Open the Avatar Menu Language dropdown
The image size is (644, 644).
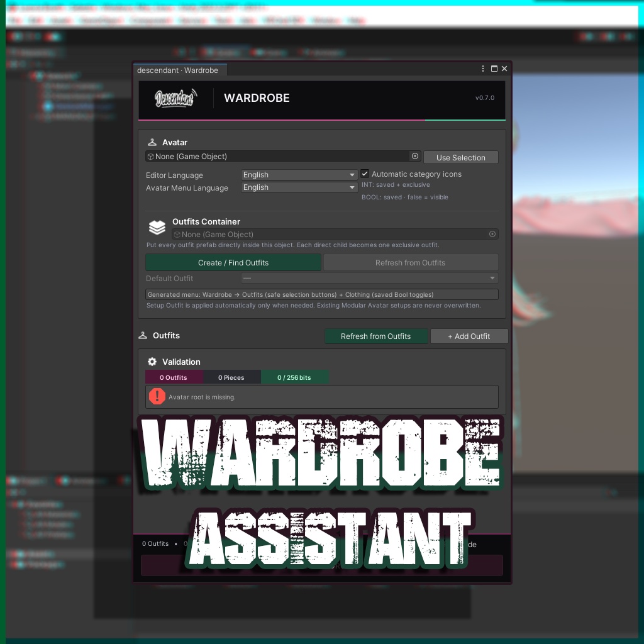pos(299,187)
